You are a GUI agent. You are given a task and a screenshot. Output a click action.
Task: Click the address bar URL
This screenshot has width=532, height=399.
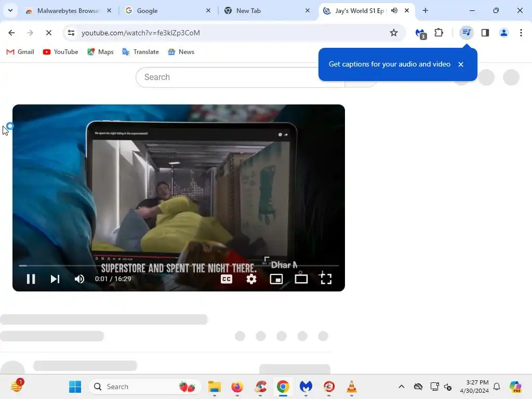click(x=140, y=33)
